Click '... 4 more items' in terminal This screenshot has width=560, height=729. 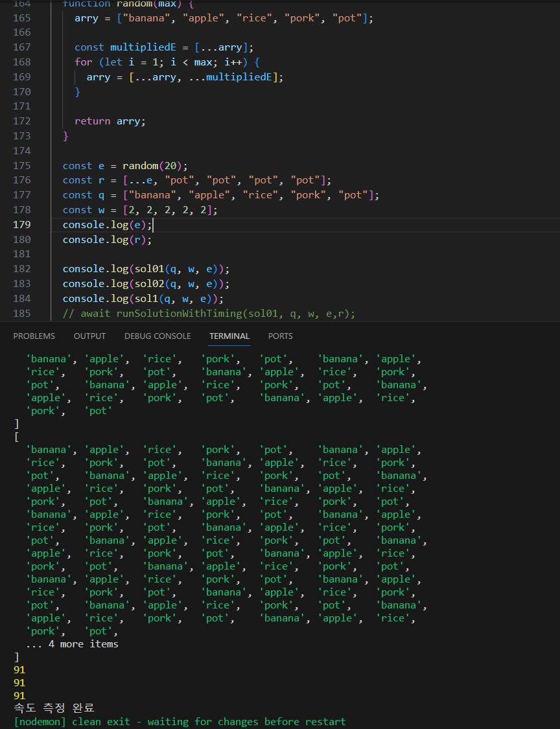(72, 644)
